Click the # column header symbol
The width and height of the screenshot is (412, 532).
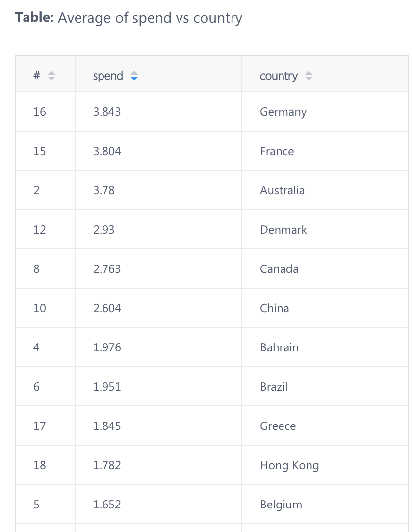point(37,76)
